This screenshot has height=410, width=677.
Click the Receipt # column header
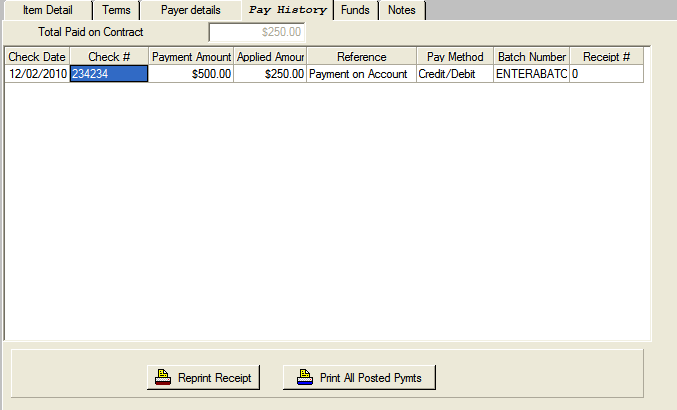pos(606,57)
